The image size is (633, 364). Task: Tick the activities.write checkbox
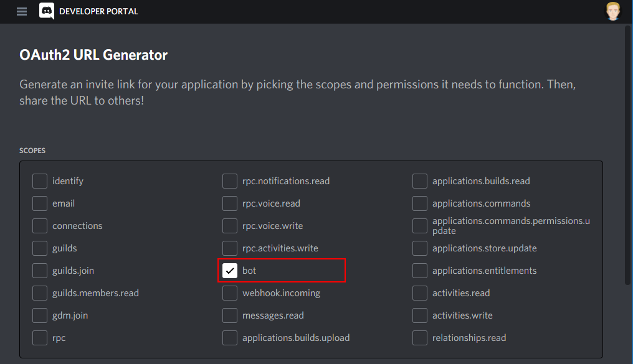(420, 315)
